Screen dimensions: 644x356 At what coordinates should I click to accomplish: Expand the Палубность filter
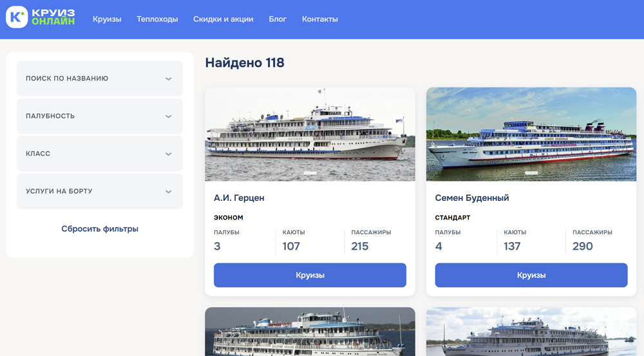[100, 117]
